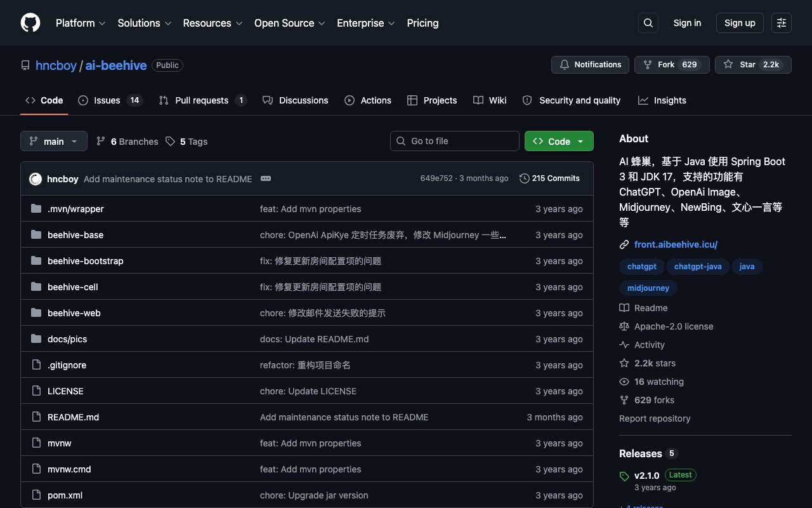Click the beehive-bootstrap folder icon

click(x=36, y=260)
